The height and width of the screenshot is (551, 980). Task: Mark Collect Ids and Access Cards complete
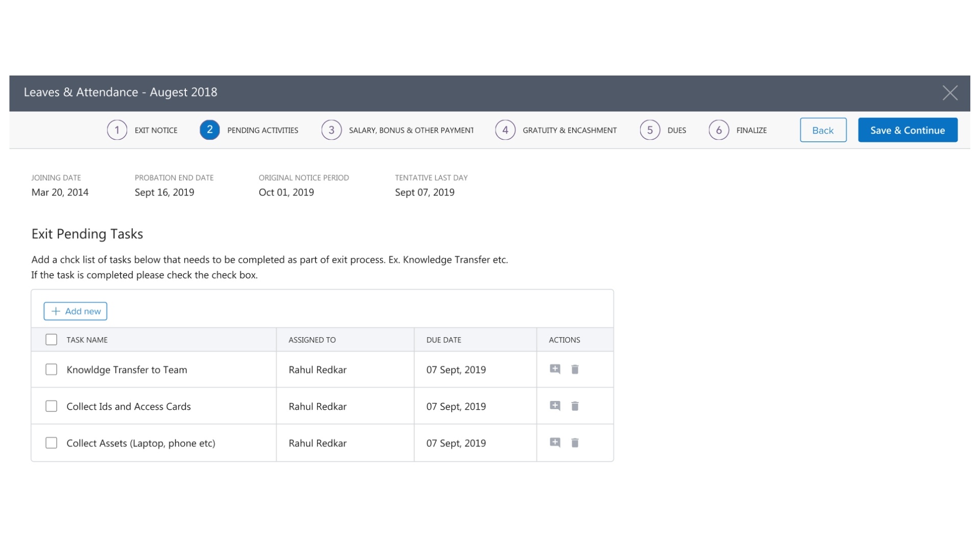click(x=51, y=406)
